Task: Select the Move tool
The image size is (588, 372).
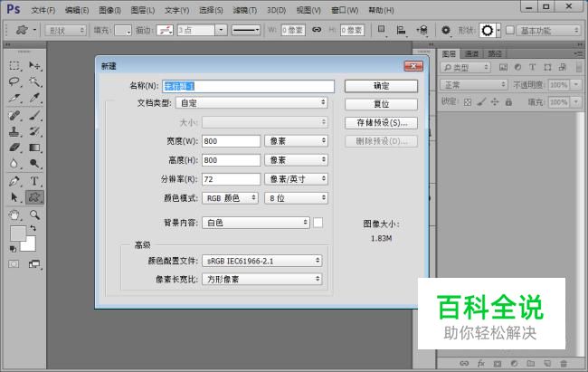Action: tap(34, 66)
